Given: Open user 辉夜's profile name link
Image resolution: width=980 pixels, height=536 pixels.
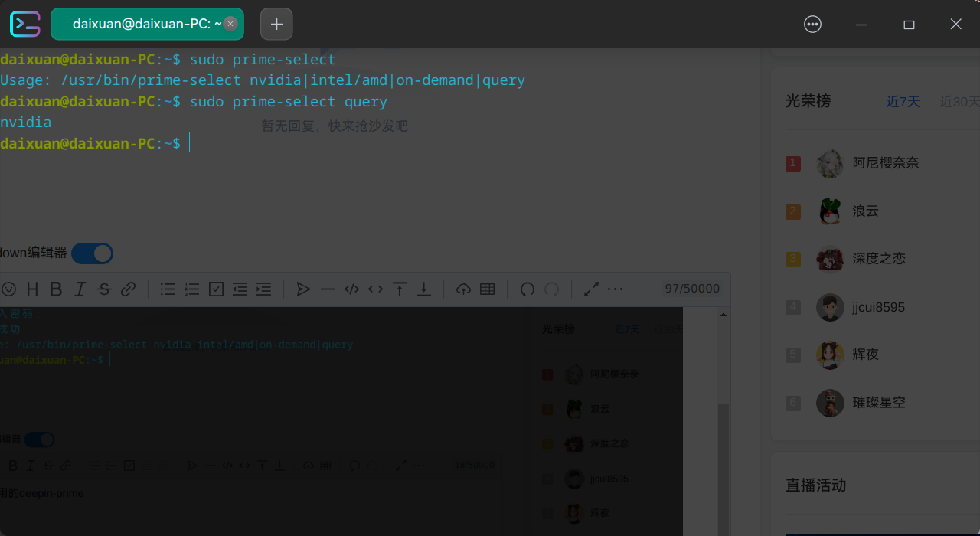Looking at the screenshot, I should (866, 355).
